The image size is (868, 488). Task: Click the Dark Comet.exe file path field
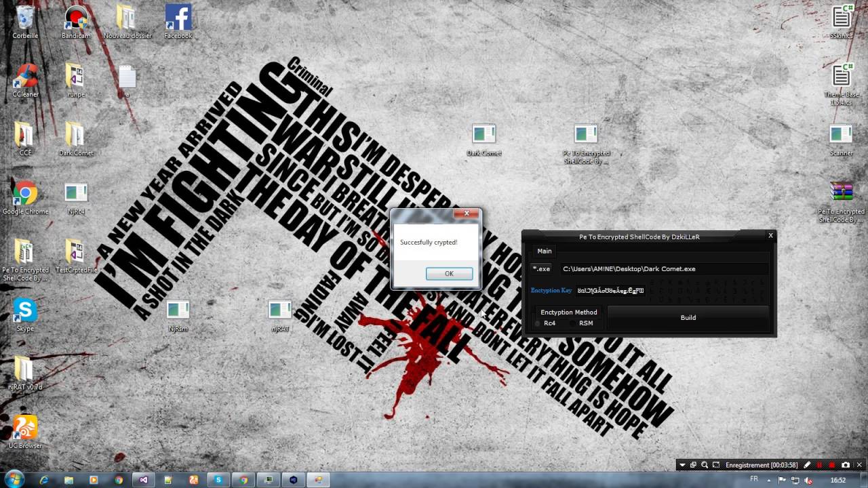(x=665, y=269)
